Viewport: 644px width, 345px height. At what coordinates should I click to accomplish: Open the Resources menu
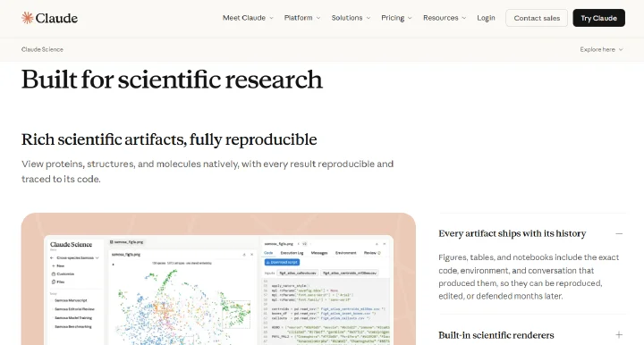tap(445, 18)
